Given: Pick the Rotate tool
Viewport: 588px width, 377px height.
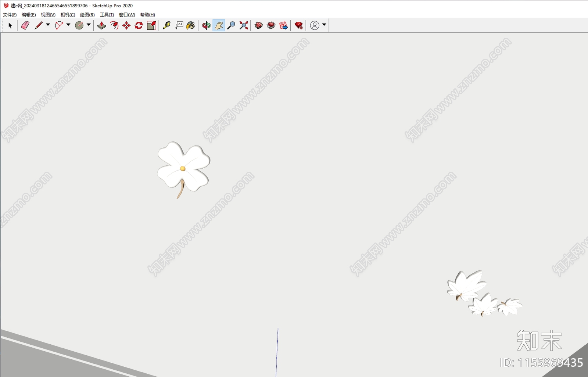Looking at the screenshot, I should 139,25.
